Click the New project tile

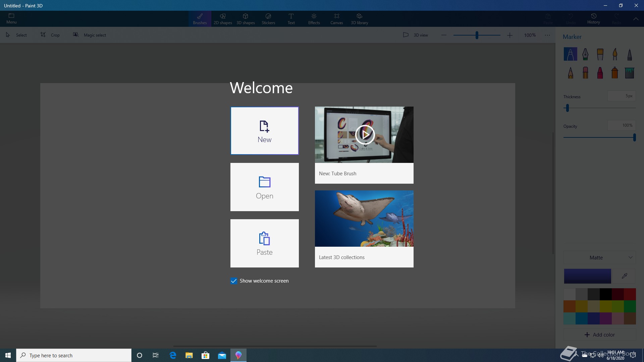point(264,131)
